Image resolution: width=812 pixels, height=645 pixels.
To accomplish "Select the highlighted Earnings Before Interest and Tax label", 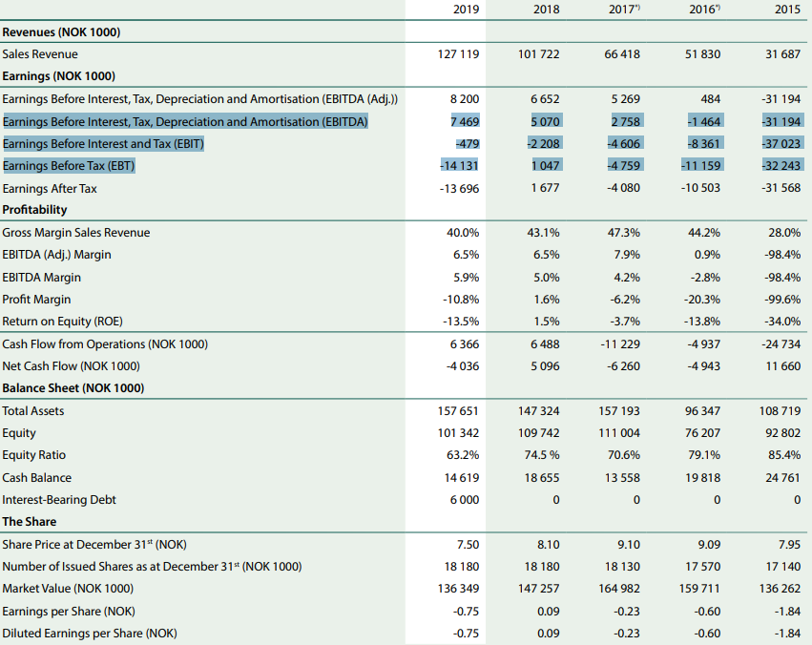I will coord(104,143).
